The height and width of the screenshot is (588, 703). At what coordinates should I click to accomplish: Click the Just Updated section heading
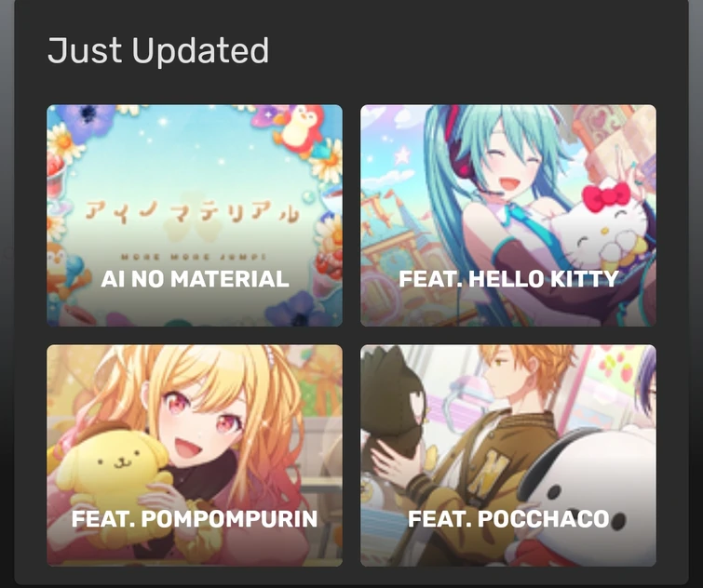point(158,50)
